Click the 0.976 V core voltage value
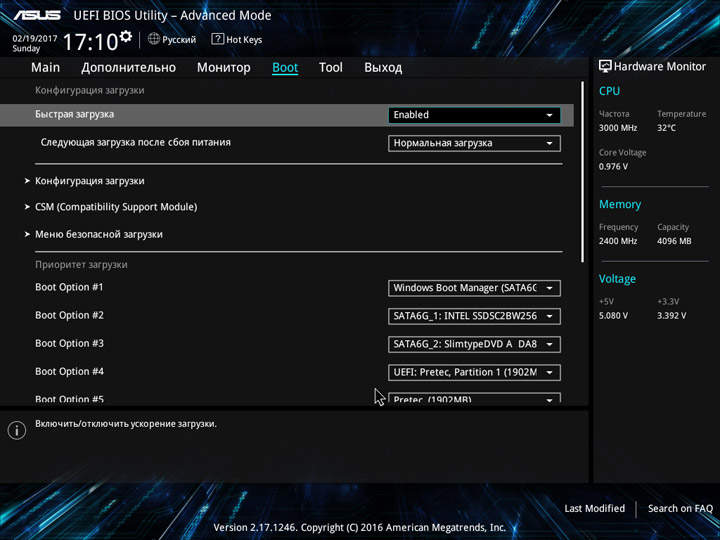This screenshot has width=720, height=540. pos(613,167)
